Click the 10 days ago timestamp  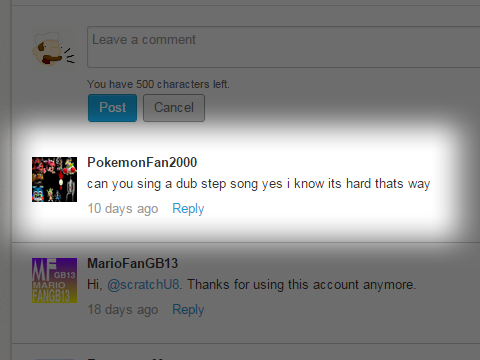coord(123,209)
